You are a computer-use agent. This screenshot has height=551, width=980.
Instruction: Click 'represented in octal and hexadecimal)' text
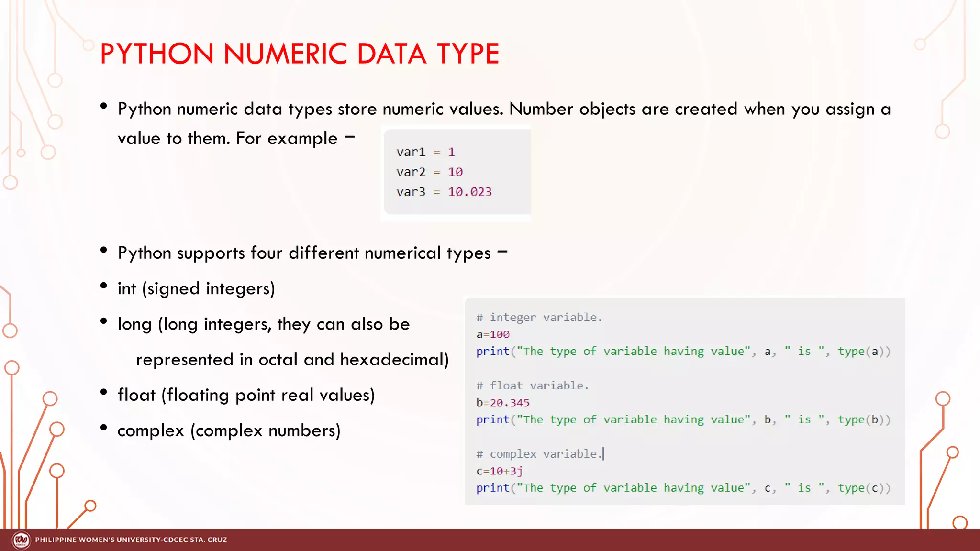292,360
